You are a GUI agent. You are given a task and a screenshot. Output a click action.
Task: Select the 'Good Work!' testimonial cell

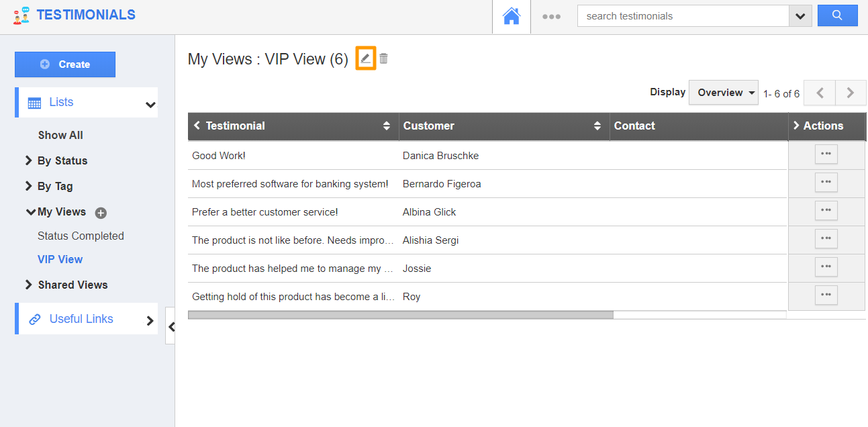219,156
